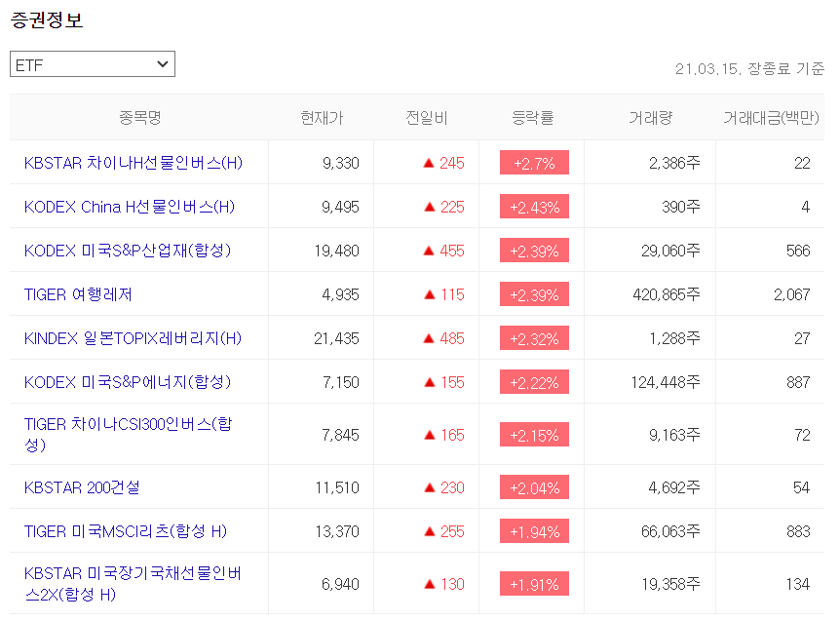The height and width of the screenshot is (621, 840).
Task: Click volume 9,163주
Action: click(x=674, y=435)
